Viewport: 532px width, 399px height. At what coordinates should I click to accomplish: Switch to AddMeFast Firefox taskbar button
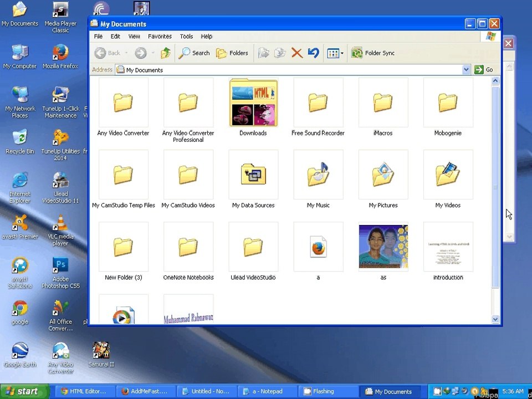[x=145, y=392]
